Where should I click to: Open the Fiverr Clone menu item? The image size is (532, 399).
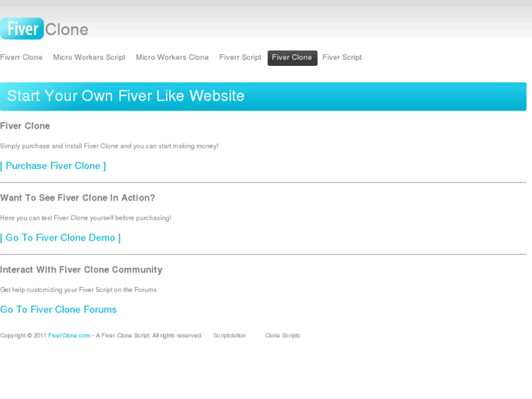(x=21, y=57)
